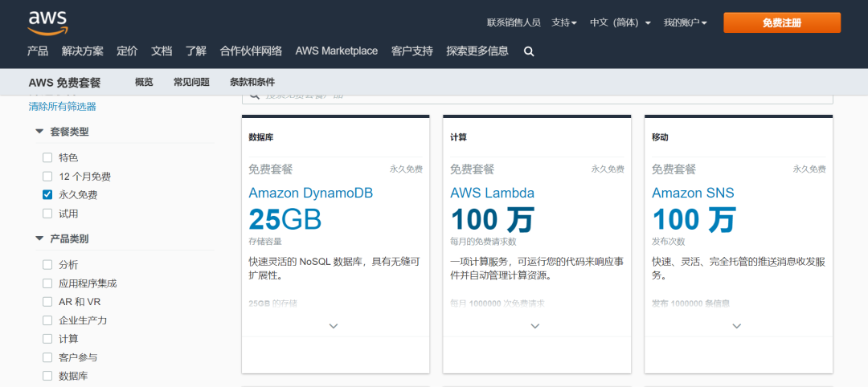Switch to the 常见问题 tab
The width and height of the screenshot is (868, 387).
coord(191,83)
